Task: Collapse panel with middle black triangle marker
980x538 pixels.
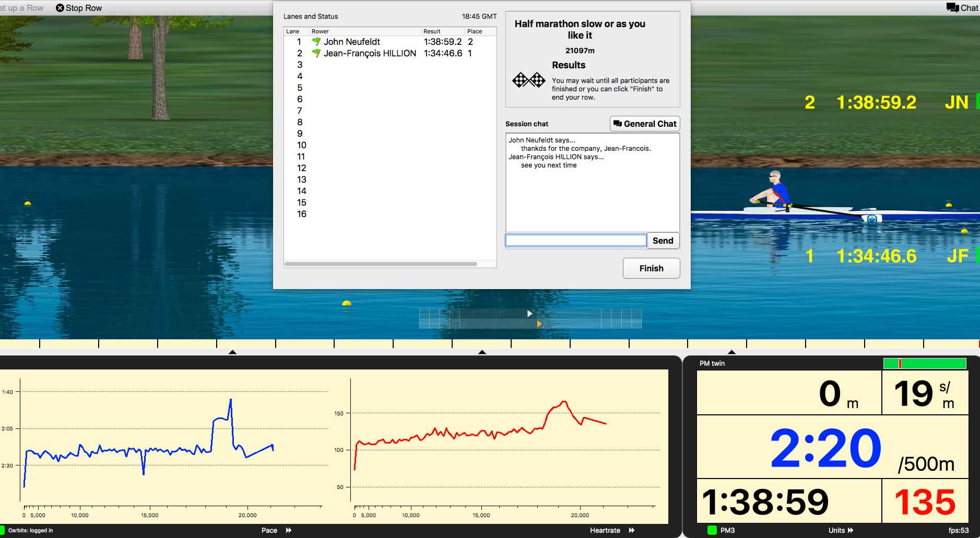Action: tap(482, 352)
